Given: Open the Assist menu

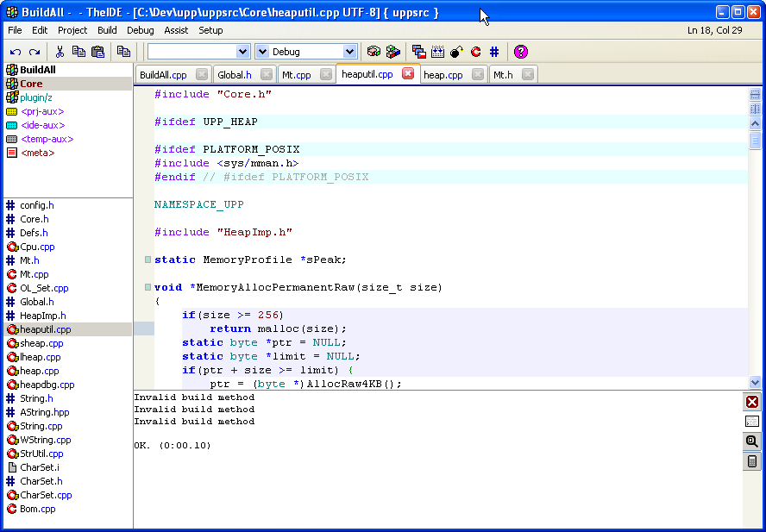Looking at the screenshot, I should coord(176,30).
